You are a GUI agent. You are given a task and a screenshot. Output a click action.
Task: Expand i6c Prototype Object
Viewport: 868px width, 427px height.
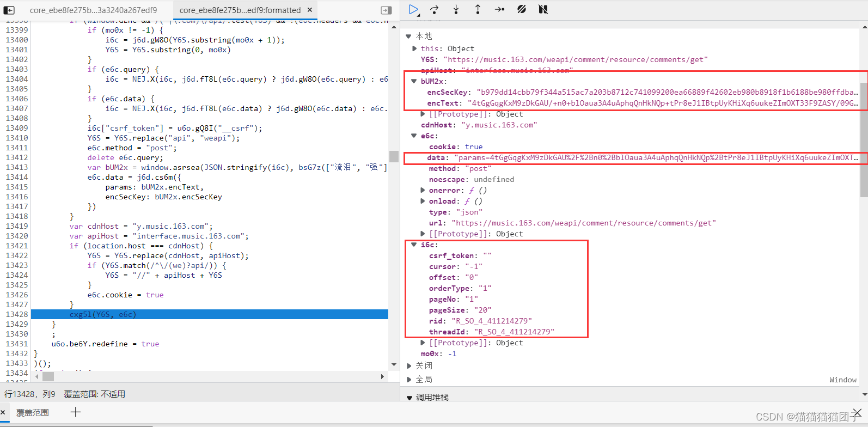point(423,343)
